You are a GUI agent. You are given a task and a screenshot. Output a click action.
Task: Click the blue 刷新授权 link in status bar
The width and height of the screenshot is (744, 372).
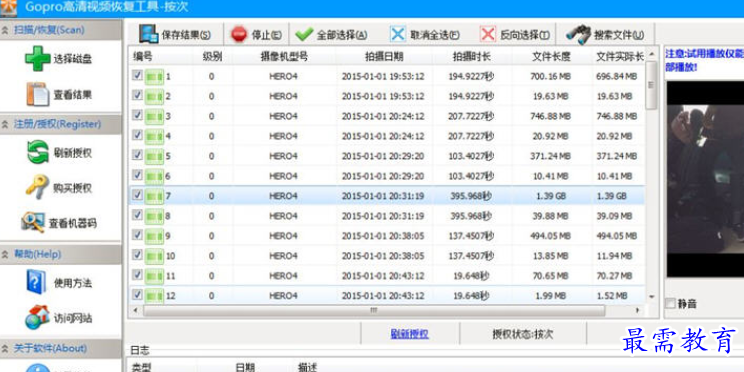(x=409, y=334)
